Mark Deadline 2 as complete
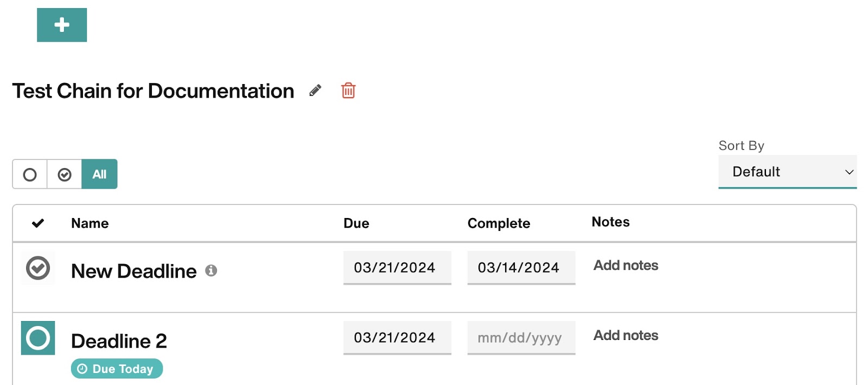This screenshot has height=385, width=868. [x=38, y=338]
